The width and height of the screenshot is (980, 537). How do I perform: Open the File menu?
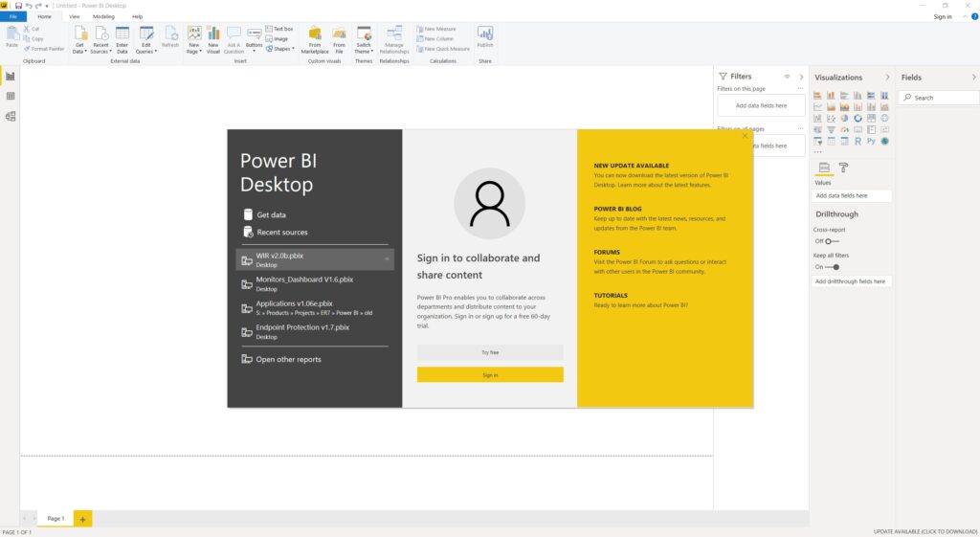click(x=13, y=16)
